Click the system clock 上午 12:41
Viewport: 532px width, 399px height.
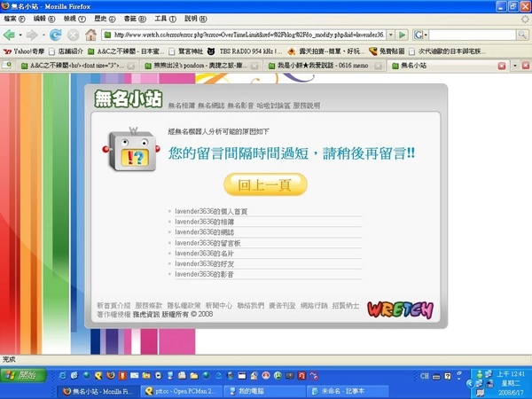tap(511, 374)
